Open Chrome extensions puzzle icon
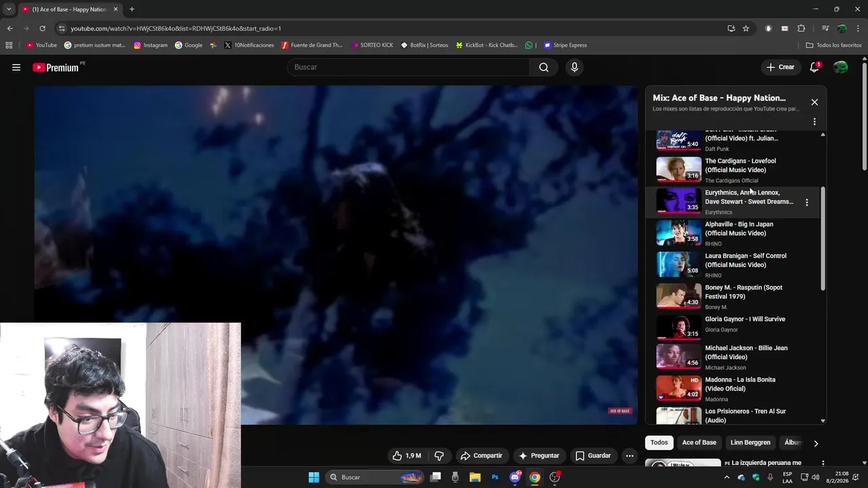This screenshot has width=868, height=488. (801, 28)
